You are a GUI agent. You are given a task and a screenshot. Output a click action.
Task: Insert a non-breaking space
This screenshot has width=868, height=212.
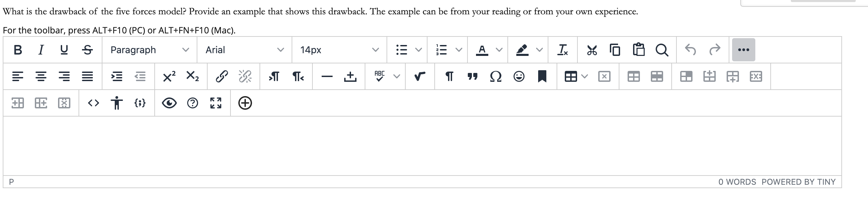[350, 76]
